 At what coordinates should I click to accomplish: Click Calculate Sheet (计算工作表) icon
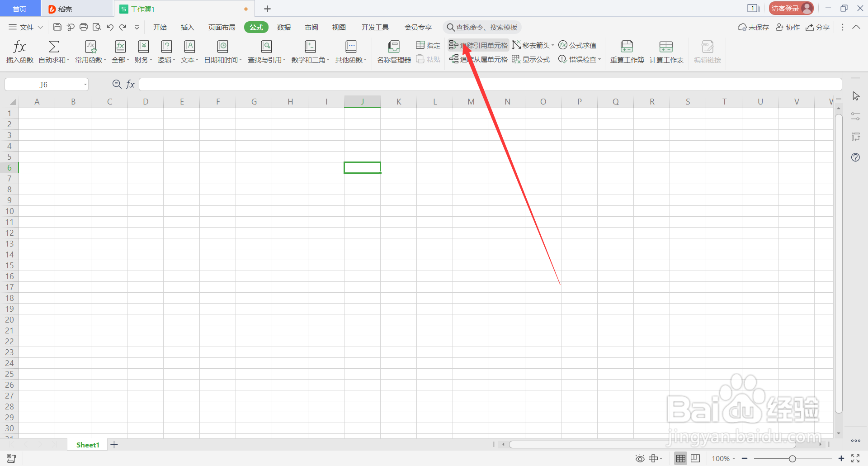tap(666, 46)
